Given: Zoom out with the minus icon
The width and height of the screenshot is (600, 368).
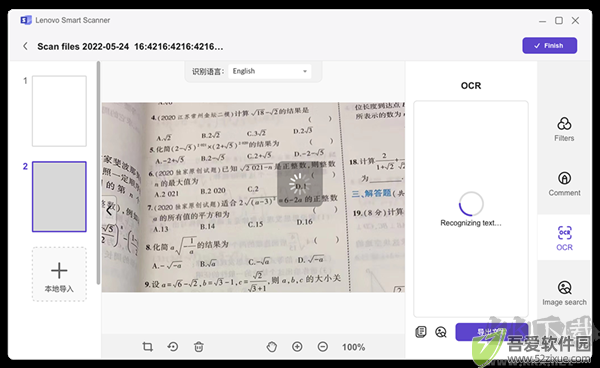Looking at the screenshot, I should [x=323, y=347].
